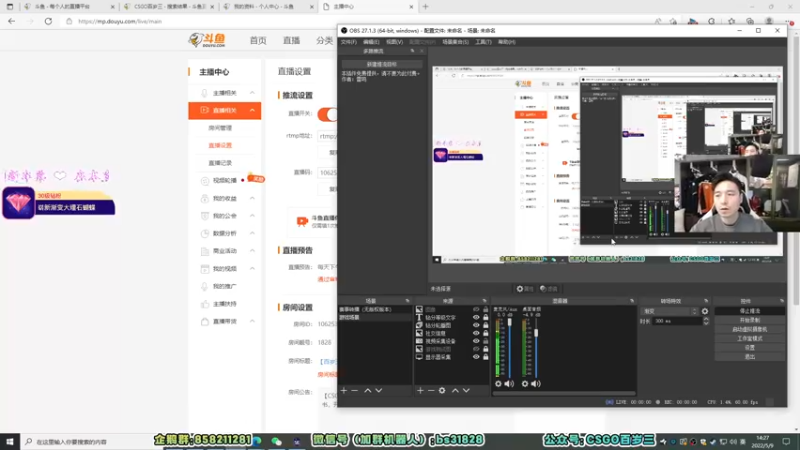The width and height of the screenshot is (800, 450).
Task: Move source up arrow in Sources panel
Action: click(455, 390)
